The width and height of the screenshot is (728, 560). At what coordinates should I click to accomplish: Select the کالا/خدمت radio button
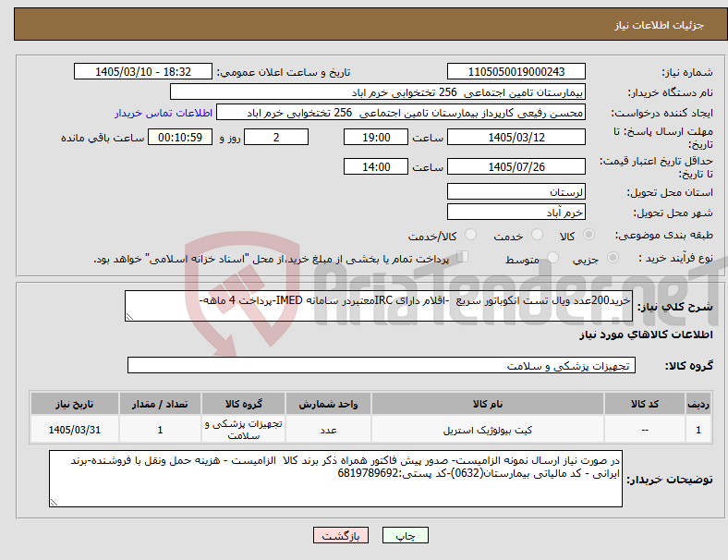click(x=471, y=235)
